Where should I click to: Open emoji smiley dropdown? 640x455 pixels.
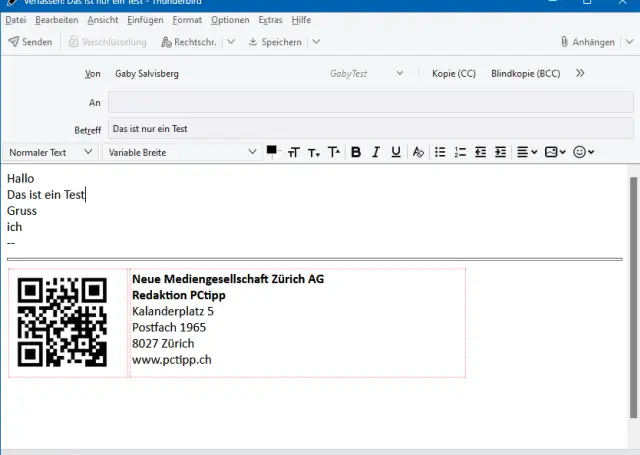pyautogui.click(x=584, y=152)
